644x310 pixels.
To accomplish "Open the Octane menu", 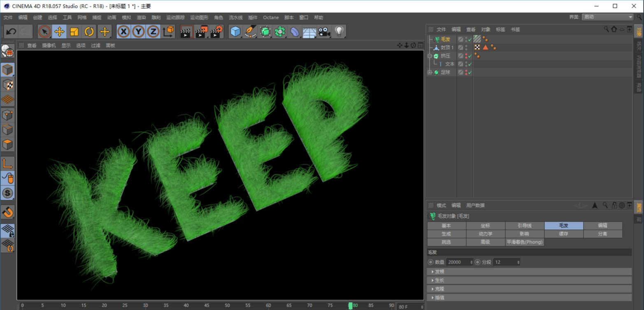I will [x=271, y=18].
